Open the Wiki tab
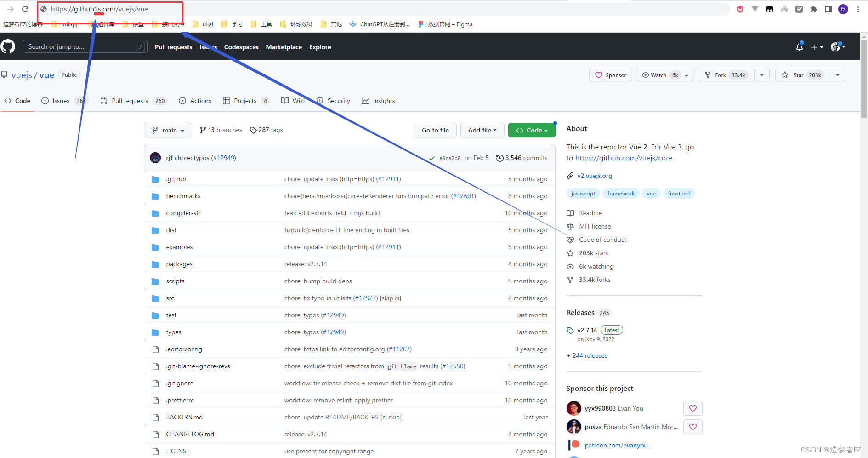 coord(293,101)
